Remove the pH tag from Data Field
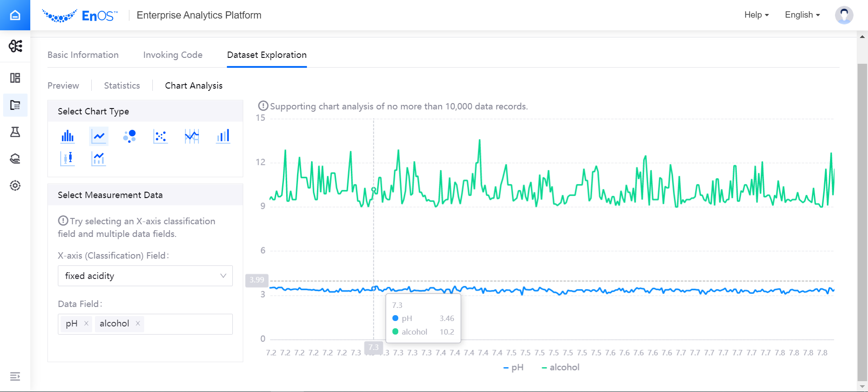 [x=86, y=323]
